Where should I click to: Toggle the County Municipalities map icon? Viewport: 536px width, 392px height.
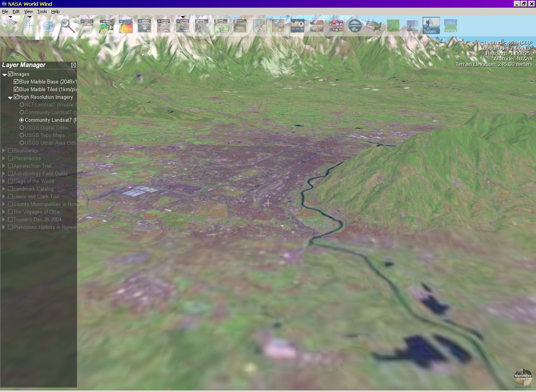click(x=393, y=26)
